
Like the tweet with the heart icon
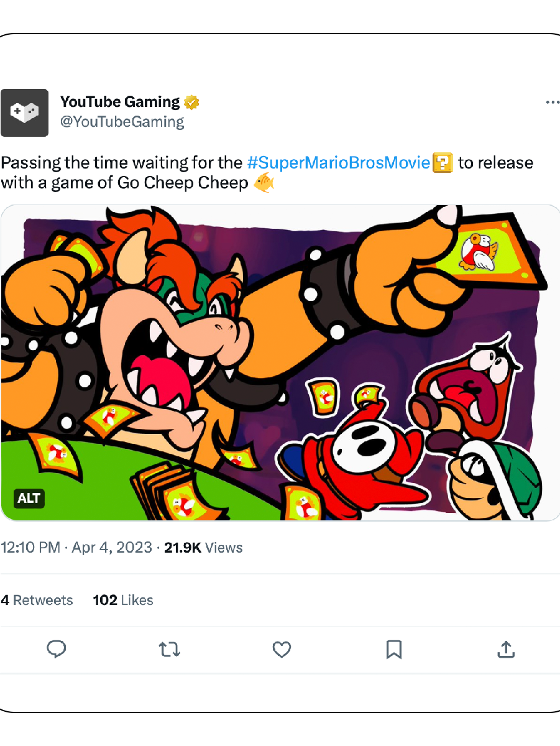click(282, 650)
